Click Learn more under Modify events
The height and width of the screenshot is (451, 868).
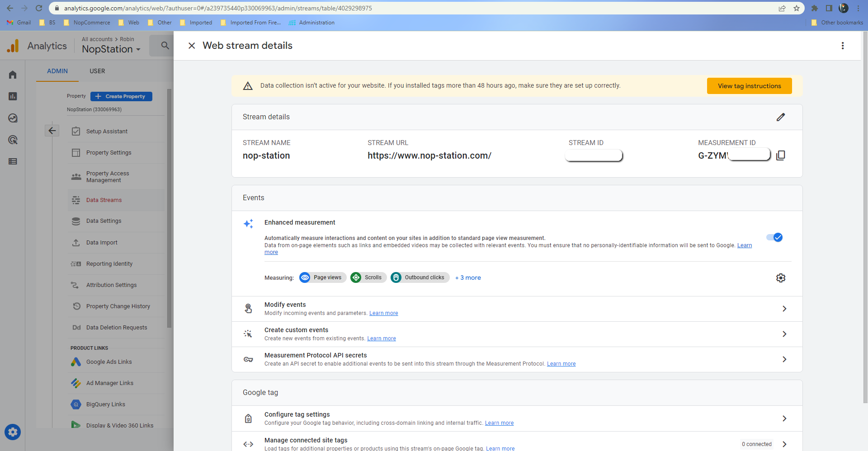[384, 313]
